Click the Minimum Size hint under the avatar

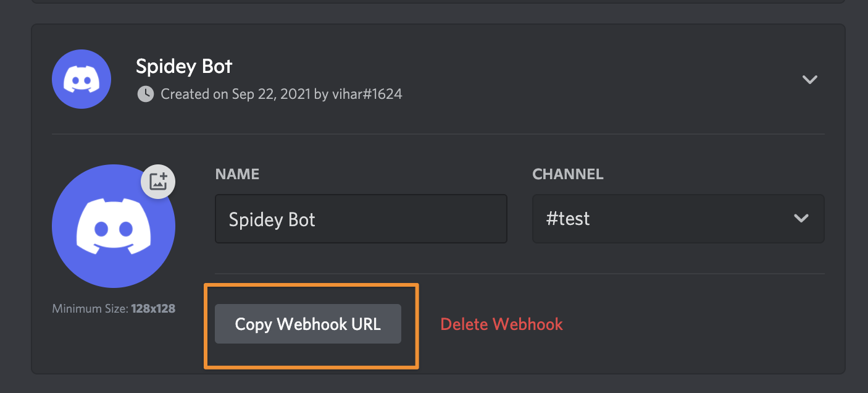point(114,308)
